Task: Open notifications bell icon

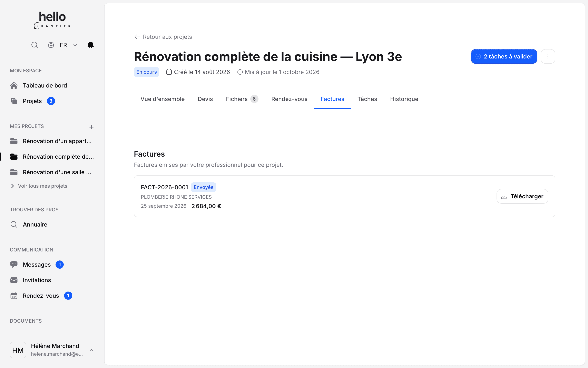Action: coord(91,45)
